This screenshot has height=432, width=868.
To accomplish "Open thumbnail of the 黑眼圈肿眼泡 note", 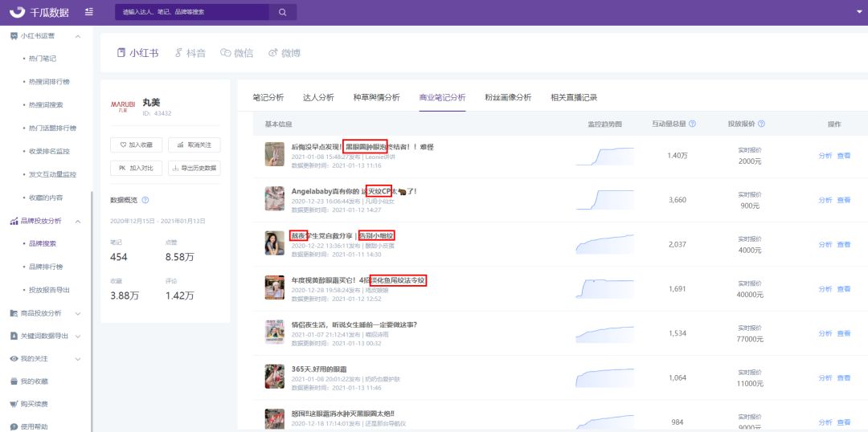I will point(275,154).
